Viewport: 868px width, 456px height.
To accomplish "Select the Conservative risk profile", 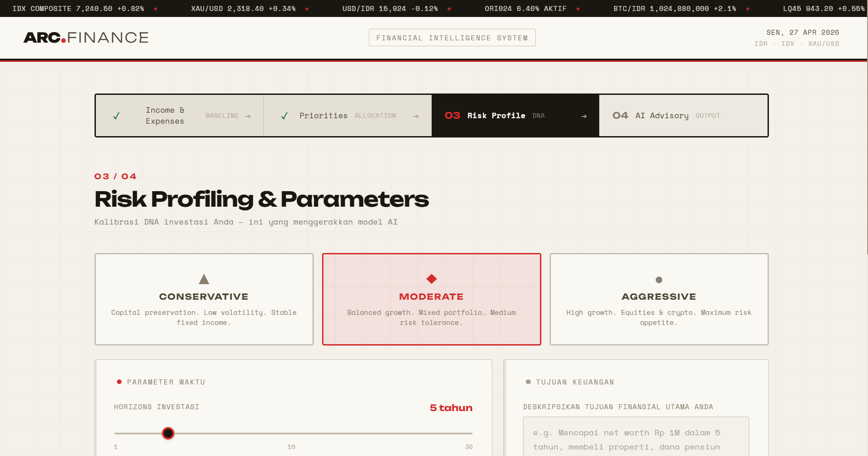I will (204, 299).
